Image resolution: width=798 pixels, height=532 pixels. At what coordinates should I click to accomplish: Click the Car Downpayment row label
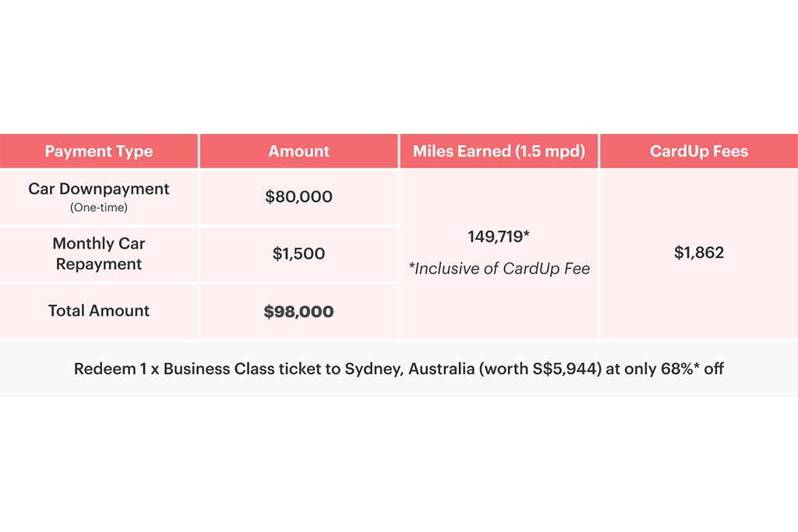99,189
